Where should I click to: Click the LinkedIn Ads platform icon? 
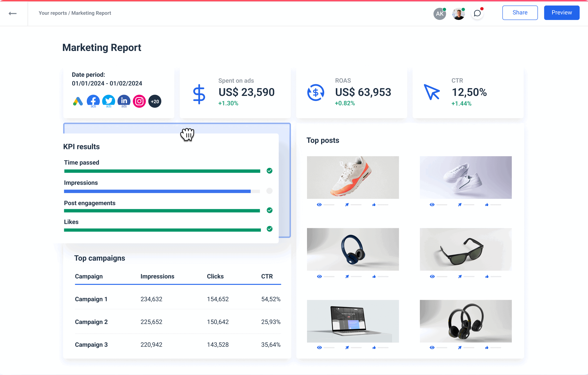[x=124, y=101]
